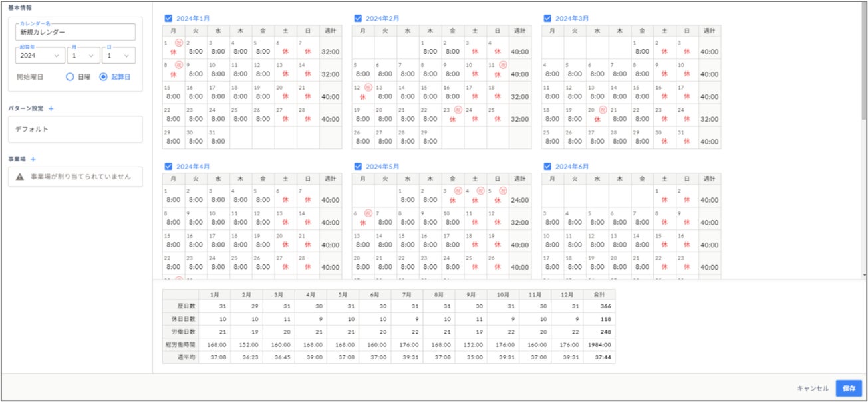Click the holiday mark on January 1 2024
This screenshot has height=402, width=868.
pos(178,43)
